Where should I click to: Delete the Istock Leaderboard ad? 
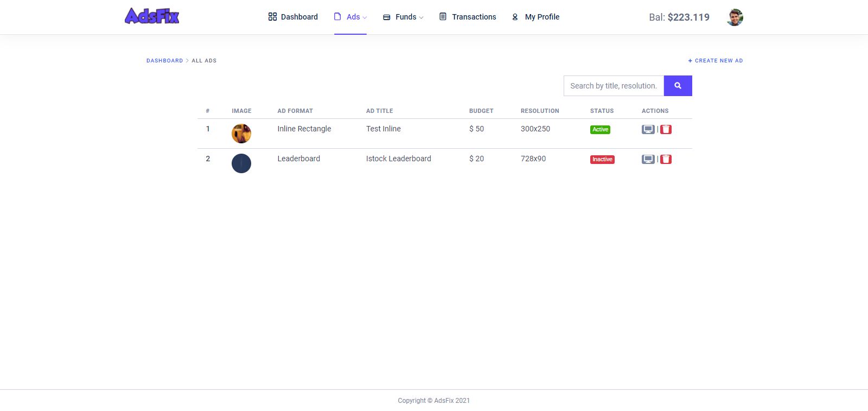coord(666,159)
